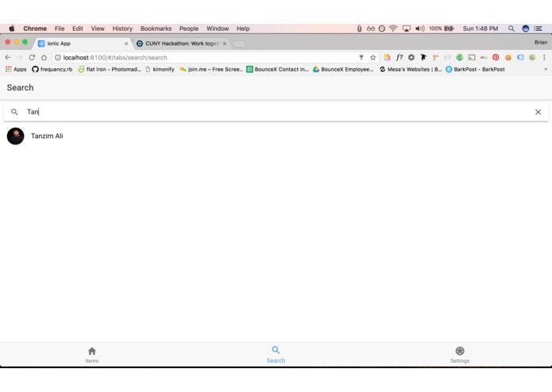Viewport: 552px width, 392px height.
Task: Open the People menu
Action: pyautogui.click(x=189, y=29)
